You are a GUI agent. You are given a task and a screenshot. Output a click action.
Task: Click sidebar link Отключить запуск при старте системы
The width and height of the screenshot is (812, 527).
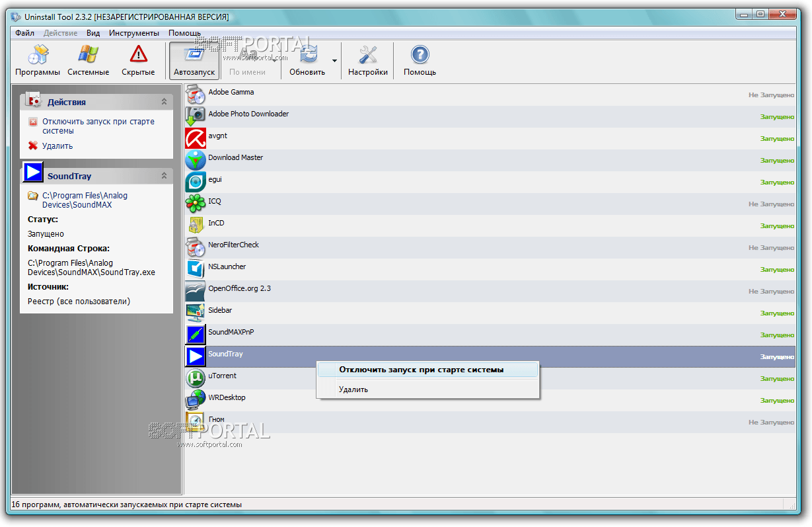click(98, 126)
